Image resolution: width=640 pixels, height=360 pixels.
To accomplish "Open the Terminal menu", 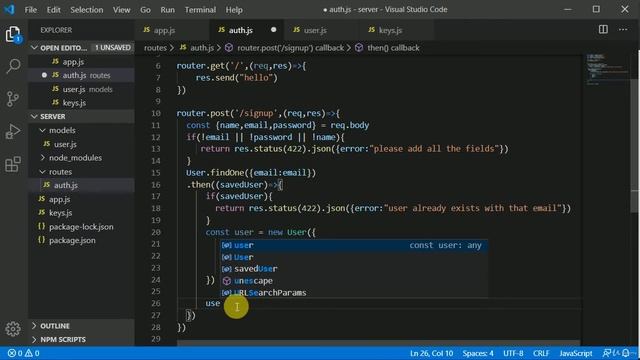I will click(200, 9).
